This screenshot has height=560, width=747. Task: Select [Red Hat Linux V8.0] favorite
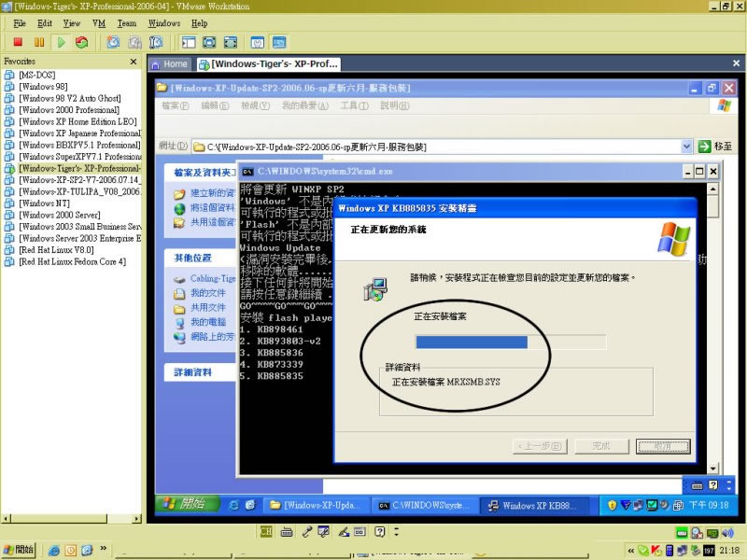pos(56,250)
